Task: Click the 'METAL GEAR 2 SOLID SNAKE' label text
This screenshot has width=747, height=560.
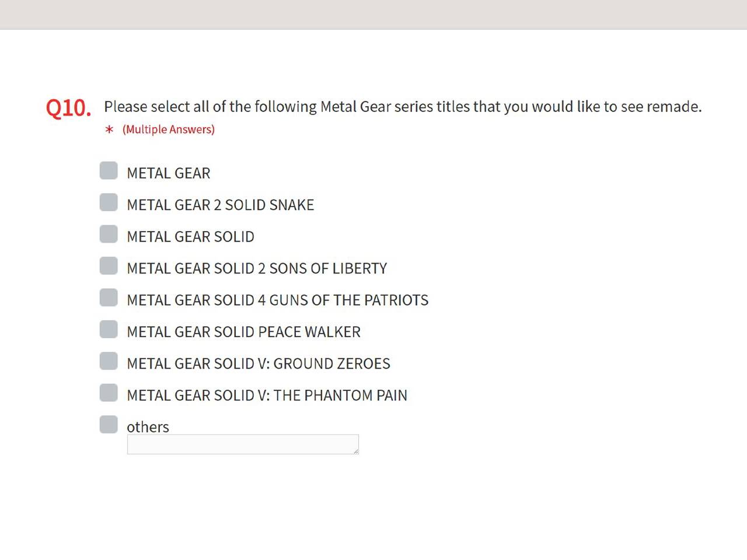Action: click(x=220, y=205)
